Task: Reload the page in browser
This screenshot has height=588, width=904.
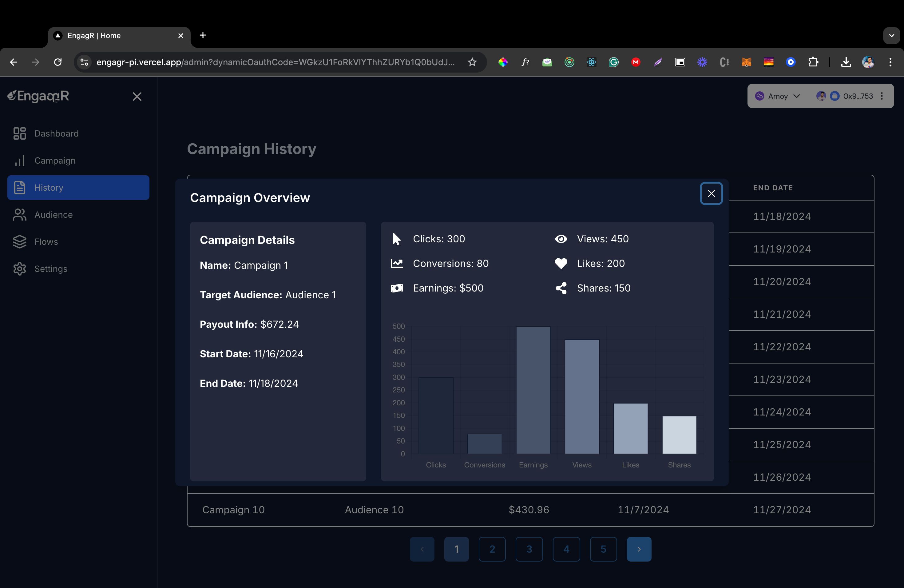Action: pyautogui.click(x=58, y=62)
